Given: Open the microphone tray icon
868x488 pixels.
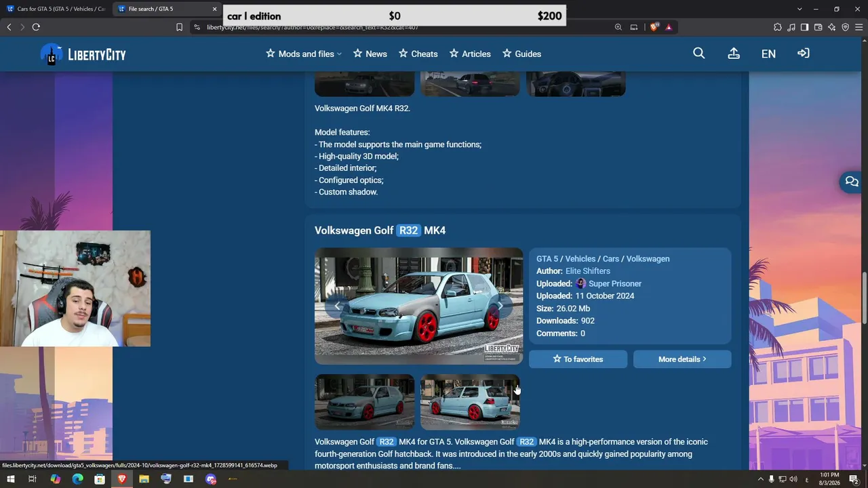Looking at the screenshot, I should 771,479.
